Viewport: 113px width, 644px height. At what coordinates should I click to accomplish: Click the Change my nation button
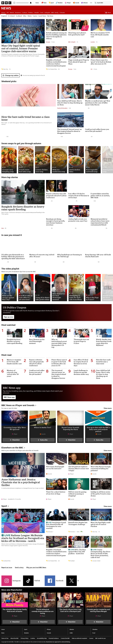[x=11, y=75]
